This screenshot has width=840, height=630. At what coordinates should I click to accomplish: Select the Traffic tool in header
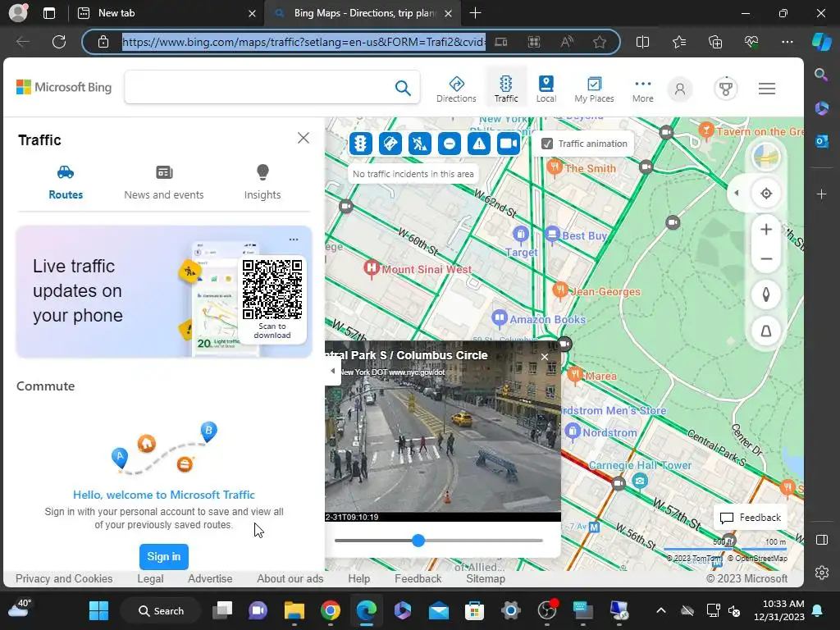click(x=505, y=89)
